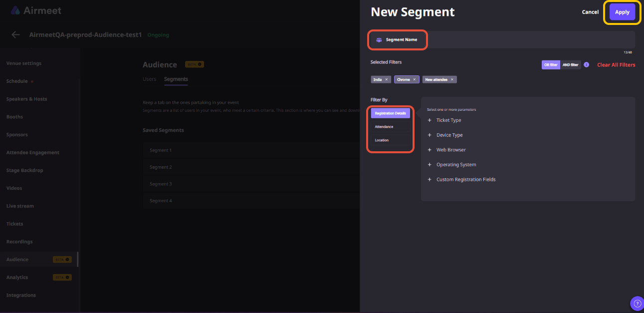This screenshot has width=644, height=313.
Task: Open Venue settings in sidebar
Action: point(24,63)
